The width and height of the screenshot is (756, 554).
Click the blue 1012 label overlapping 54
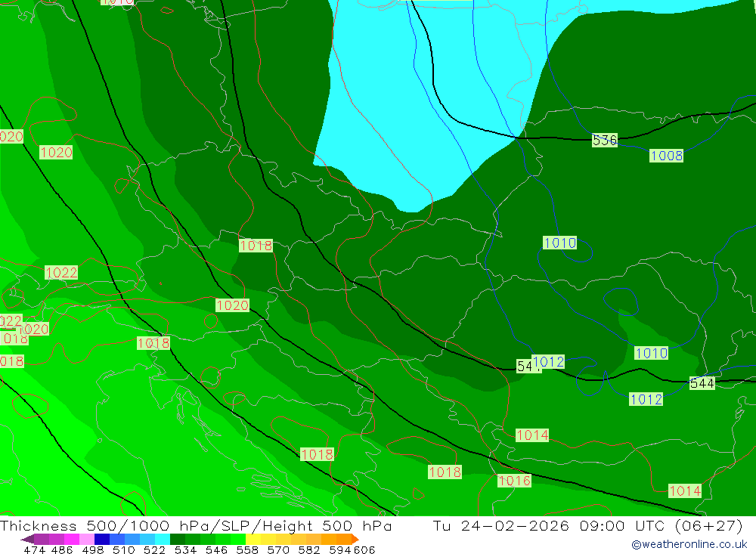click(x=548, y=361)
